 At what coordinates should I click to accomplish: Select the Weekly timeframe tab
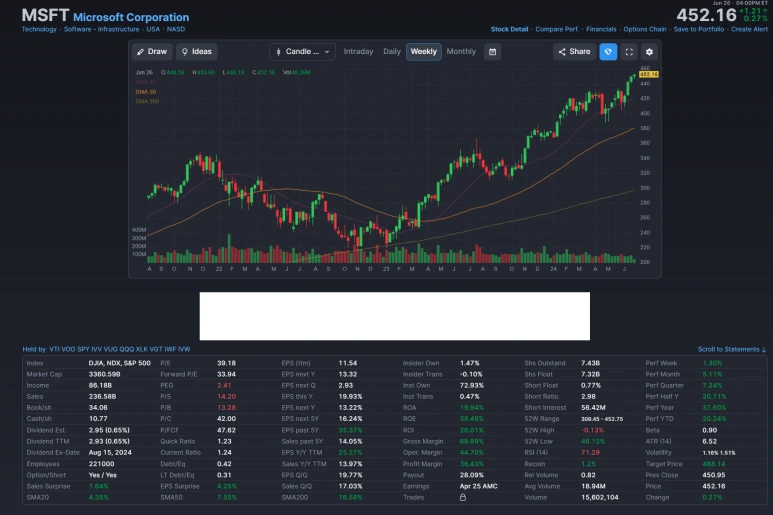[x=423, y=52]
